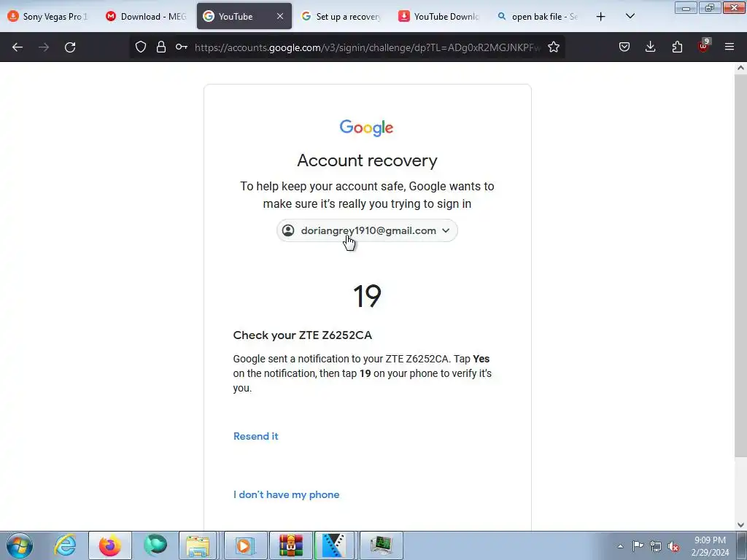747x560 pixels.
Task: Click the key saved-logins icon in address bar
Action: [x=181, y=47]
